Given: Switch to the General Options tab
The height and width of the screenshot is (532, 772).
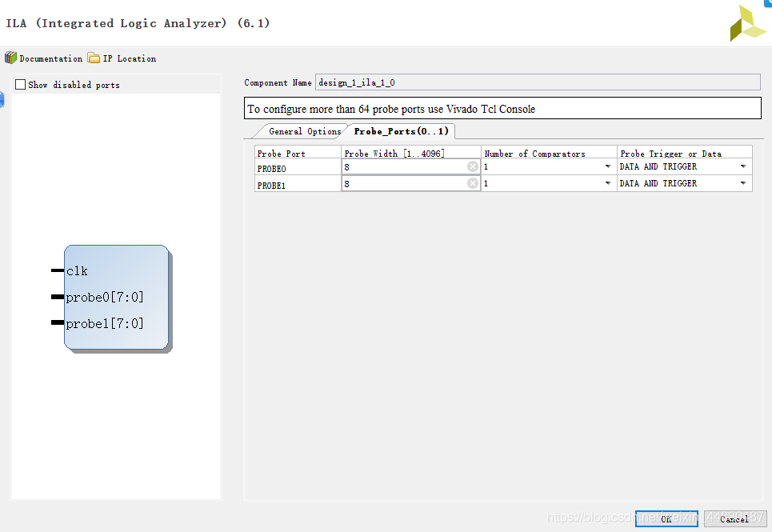Looking at the screenshot, I should (305, 131).
